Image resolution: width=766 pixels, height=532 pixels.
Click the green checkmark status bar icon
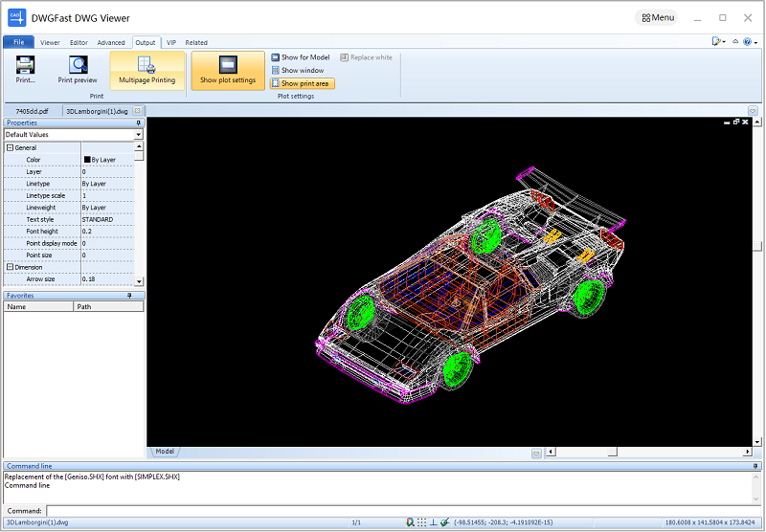pyautogui.click(x=444, y=522)
